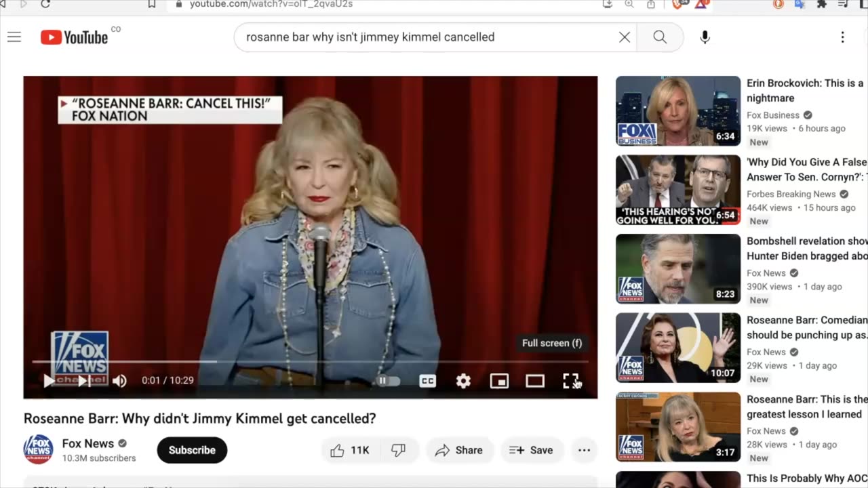Click the 'New' badge under Hunter Biden video
The image size is (868, 488).
pyautogui.click(x=759, y=300)
